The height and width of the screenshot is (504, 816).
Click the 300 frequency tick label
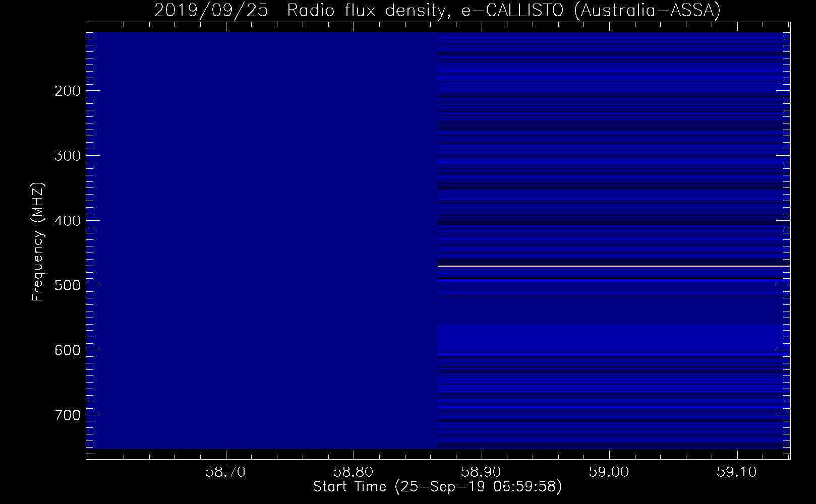[x=67, y=155]
